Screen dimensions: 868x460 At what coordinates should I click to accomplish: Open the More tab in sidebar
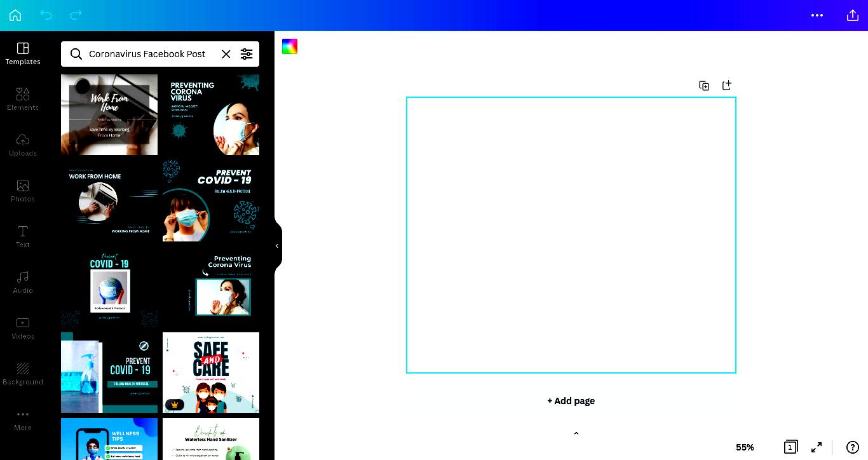(x=23, y=420)
